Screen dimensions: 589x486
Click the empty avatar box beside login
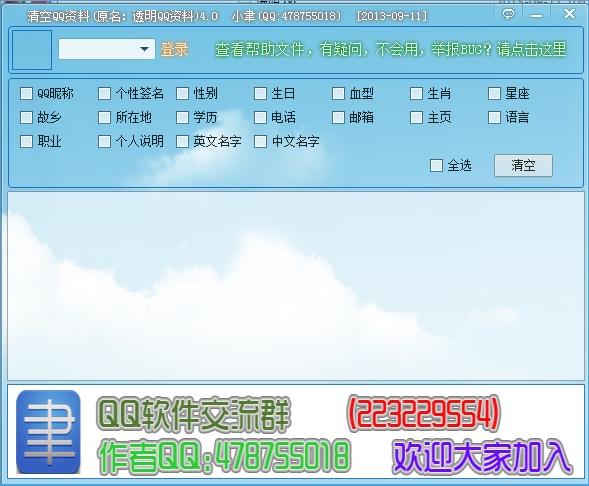(x=32, y=50)
